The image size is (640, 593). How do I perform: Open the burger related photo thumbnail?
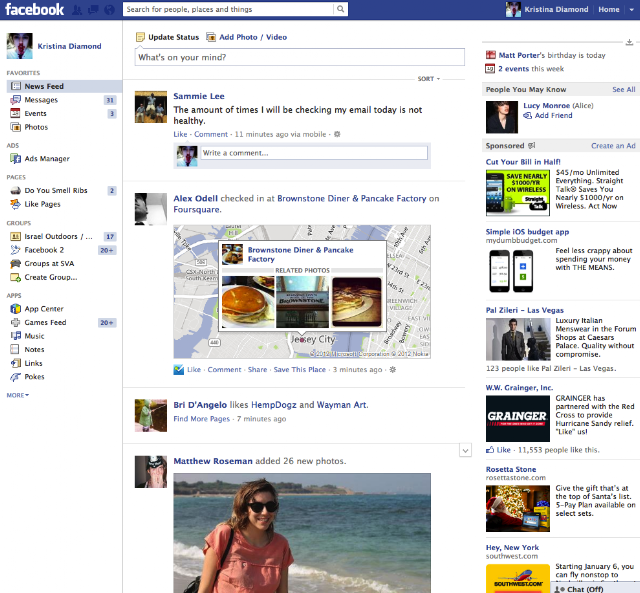coord(248,302)
